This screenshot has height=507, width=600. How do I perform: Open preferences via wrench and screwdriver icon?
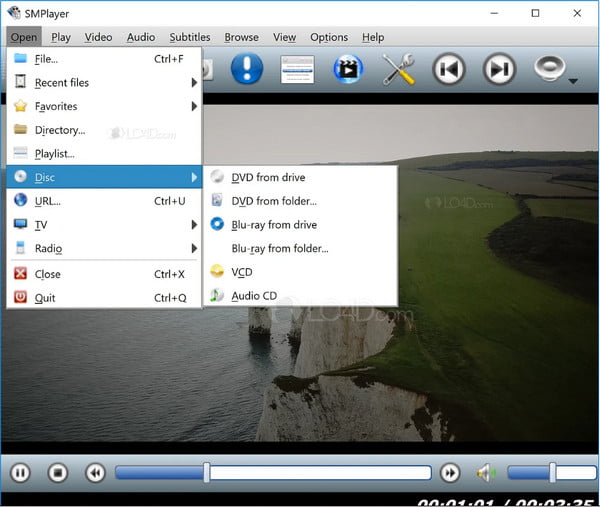(399, 69)
